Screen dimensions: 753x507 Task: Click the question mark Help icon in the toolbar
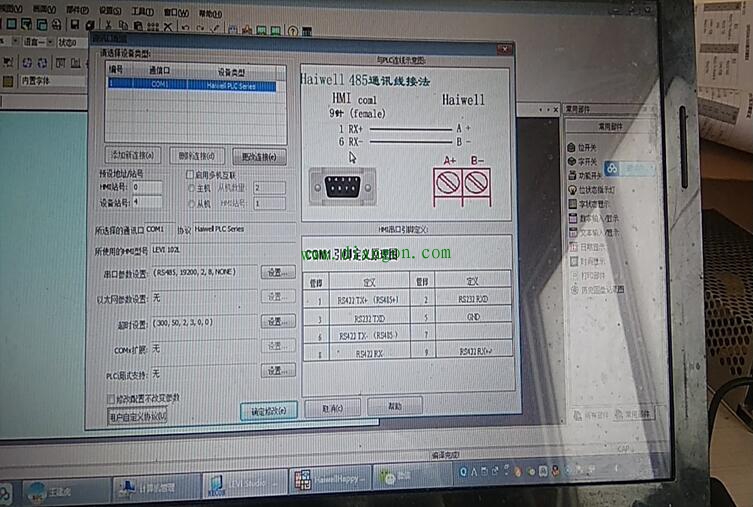coord(292,31)
